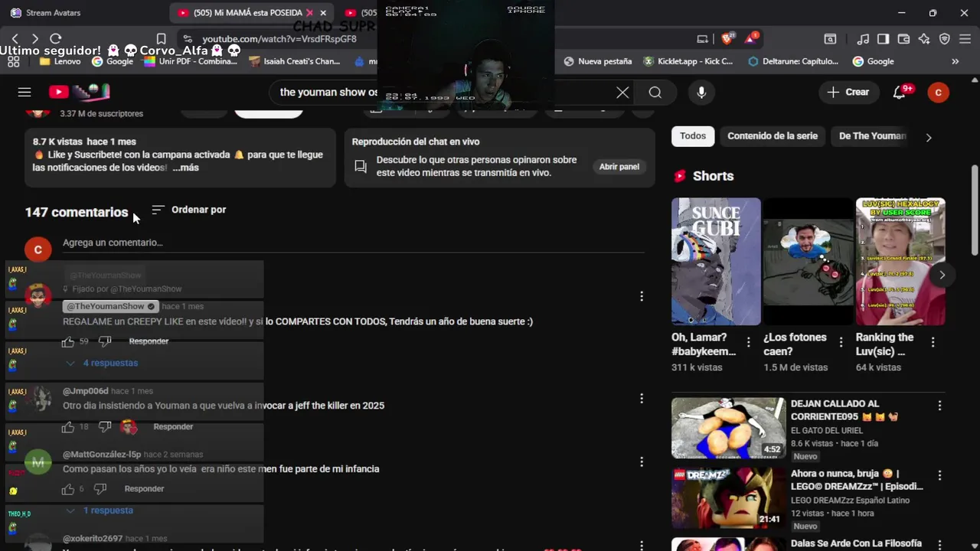This screenshot has width=980, height=551.
Task: Click Responder under @MattGonzález-l5p comment
Action: (144, 489)
